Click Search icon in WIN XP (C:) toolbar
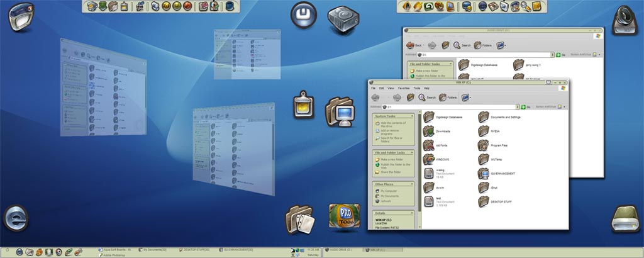This screenshot has width=644, height=258. (x=427, y=98)
